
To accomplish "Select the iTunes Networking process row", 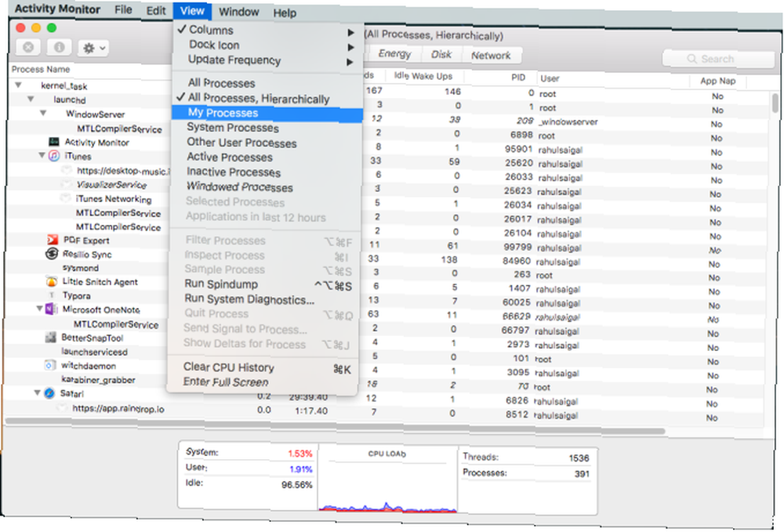I will (x=114, y=199).
